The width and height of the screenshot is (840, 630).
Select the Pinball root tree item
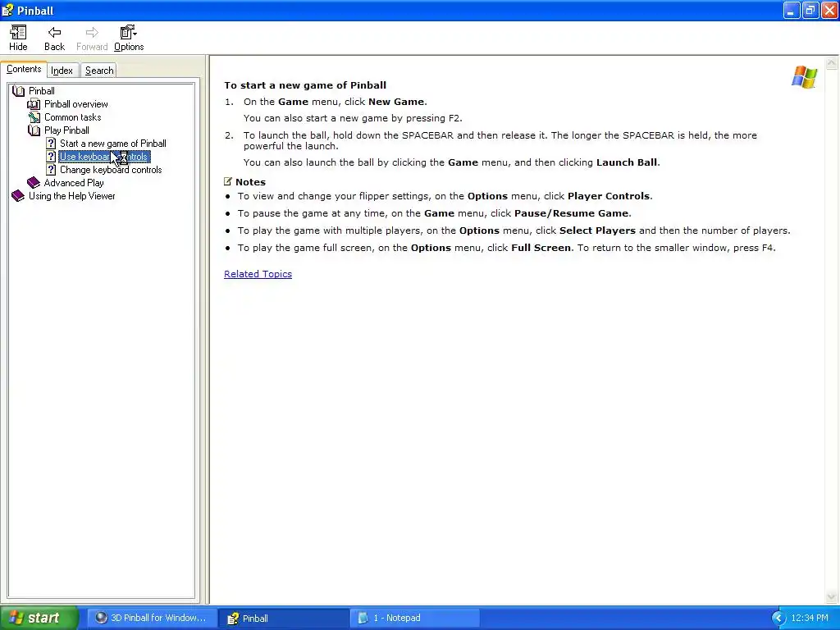pos(41,91)
